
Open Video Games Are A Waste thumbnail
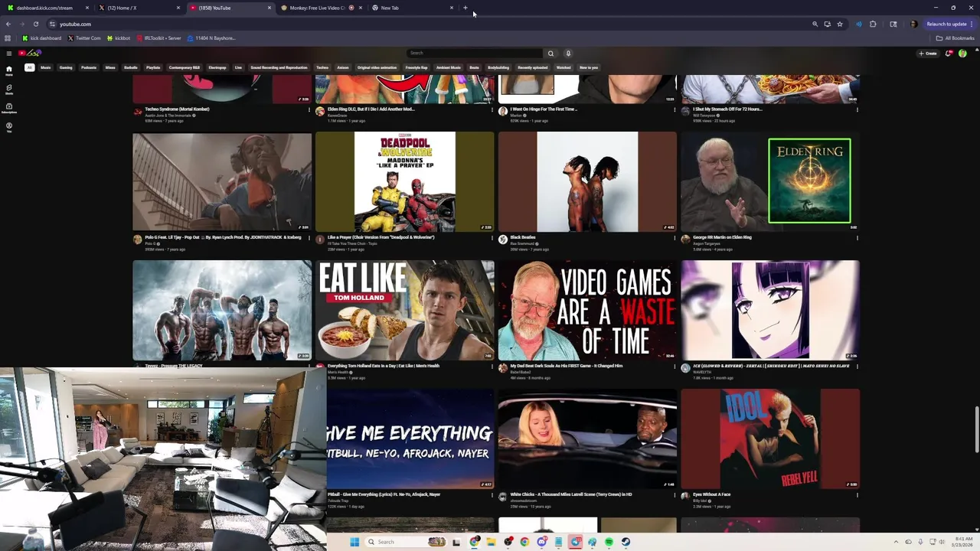point(587,310)
